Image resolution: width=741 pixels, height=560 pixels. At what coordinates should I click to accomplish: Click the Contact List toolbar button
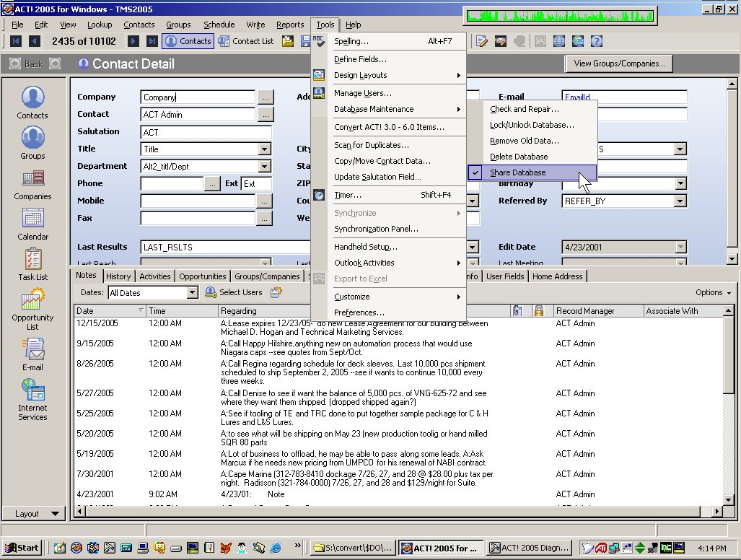[246, 41]
